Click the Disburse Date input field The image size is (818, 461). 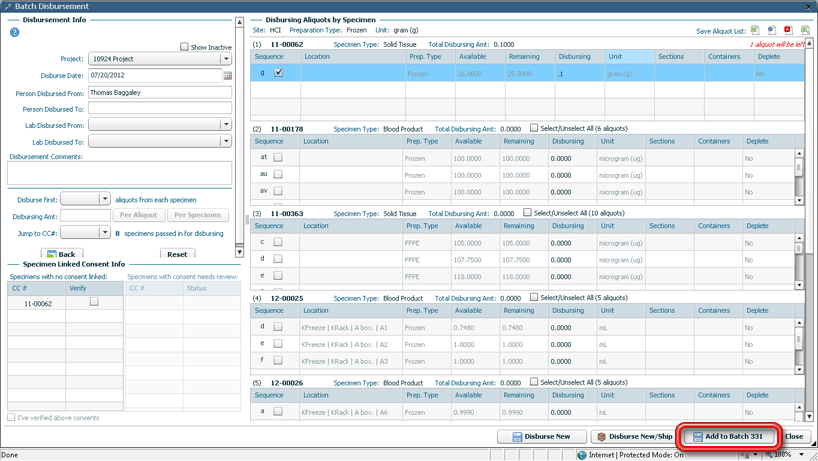155,75
